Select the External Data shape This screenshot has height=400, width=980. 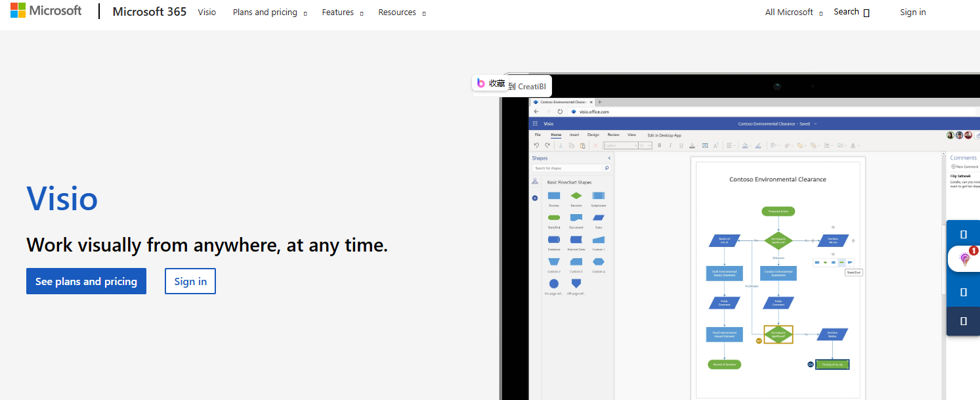point(576,240)
